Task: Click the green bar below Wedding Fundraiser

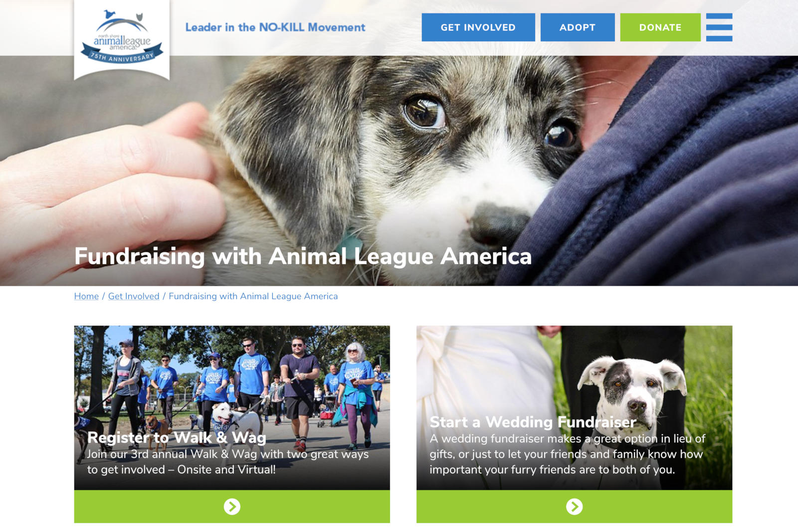Action: pyautogui.click(x=574, y=507)
